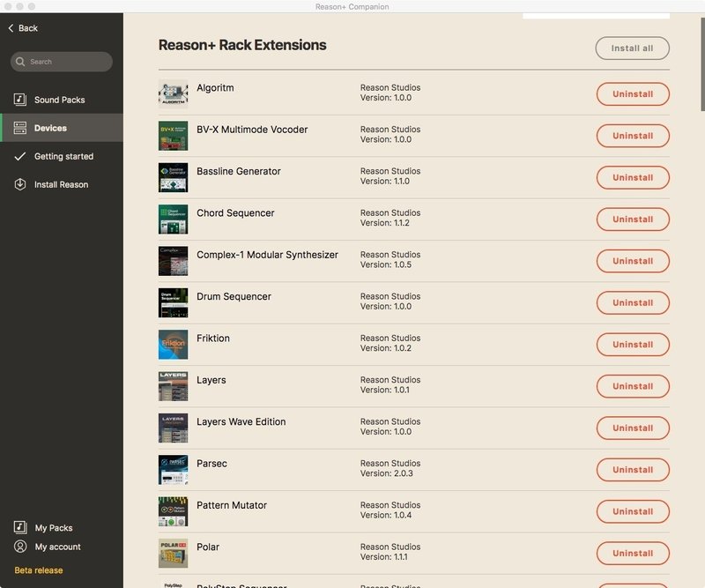Open the Layers Wave Edition thumbnail

coord(173,428)
